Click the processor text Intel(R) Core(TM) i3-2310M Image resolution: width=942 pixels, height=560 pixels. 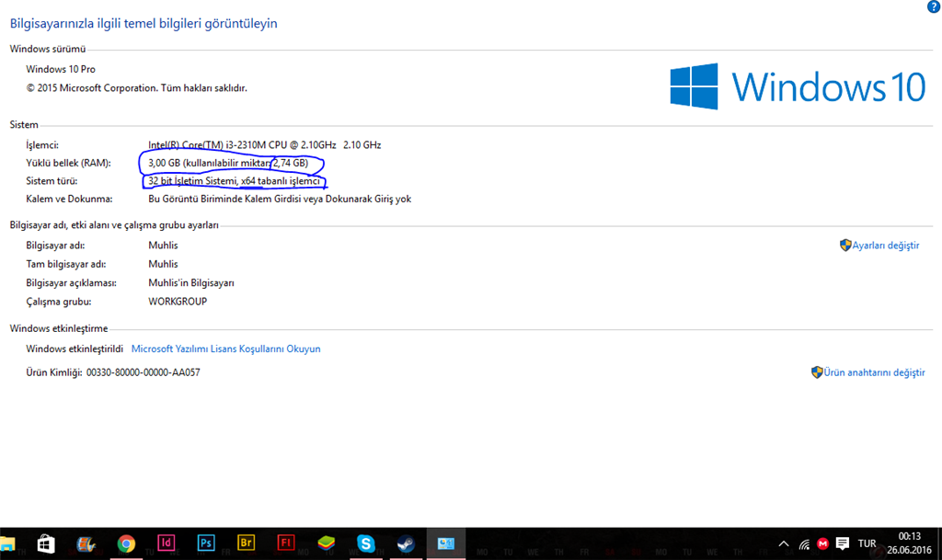(x=264, y=144)
